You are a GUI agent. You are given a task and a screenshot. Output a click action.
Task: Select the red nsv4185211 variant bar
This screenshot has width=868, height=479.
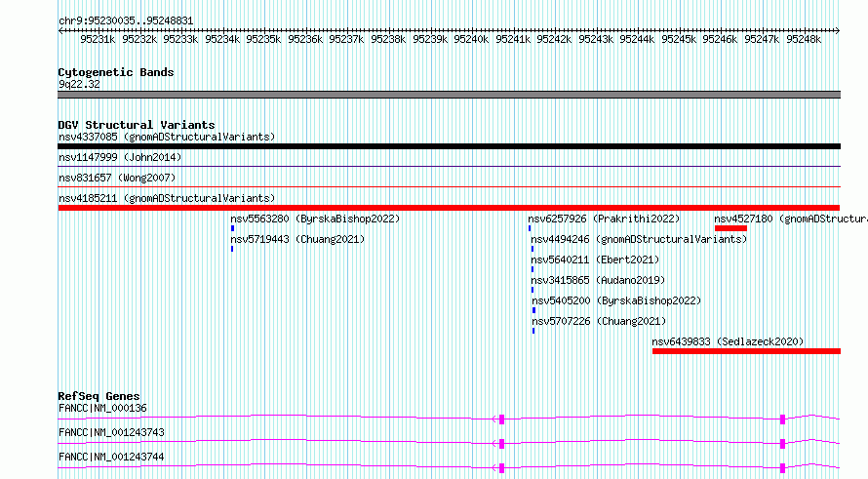[449, 208]
